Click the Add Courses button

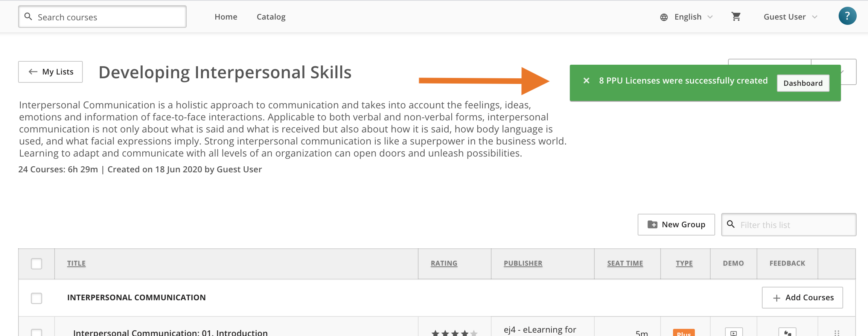[802, 298]
